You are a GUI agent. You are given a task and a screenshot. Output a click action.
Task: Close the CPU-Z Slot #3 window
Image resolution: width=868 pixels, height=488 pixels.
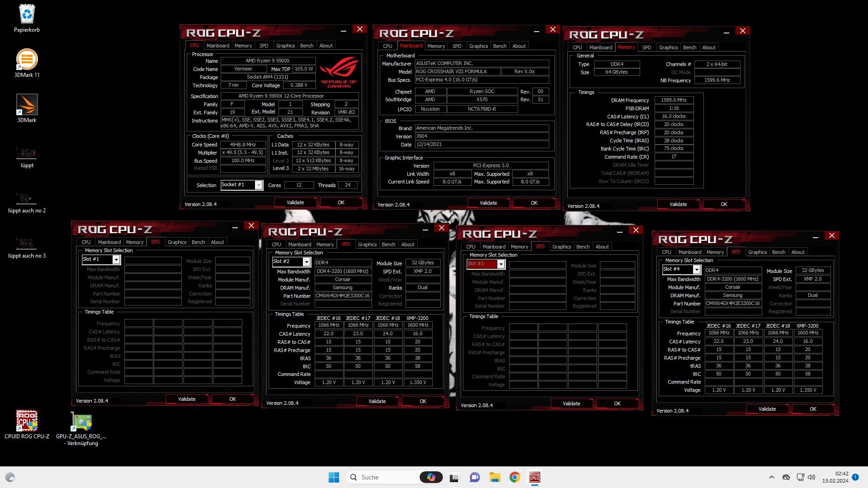[636, 230]
